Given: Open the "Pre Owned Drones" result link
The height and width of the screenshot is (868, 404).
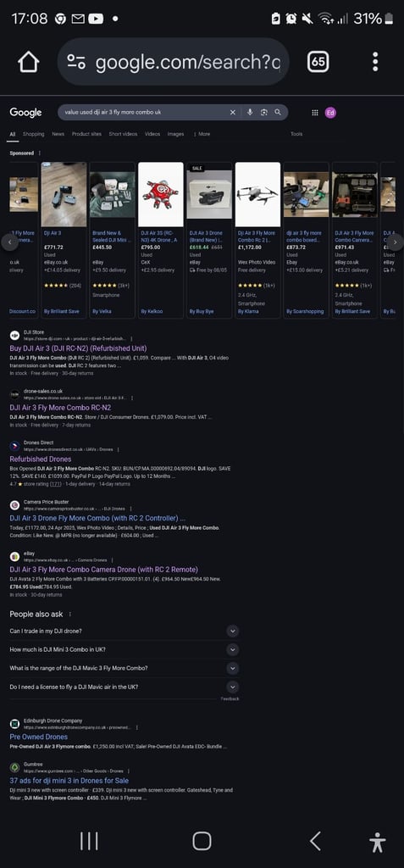Looking at the screenshot, I should coord(39,737).
